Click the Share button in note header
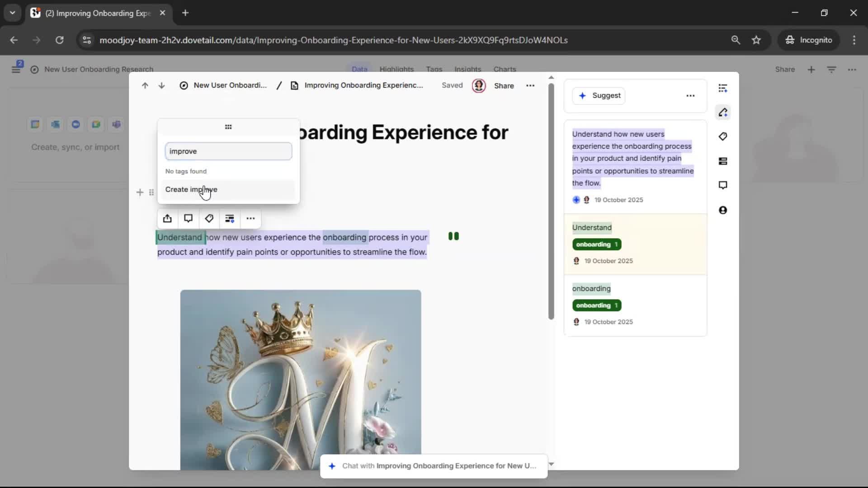Image resolution: width=868 pixels, height=488 pixels. click(504, 86)
